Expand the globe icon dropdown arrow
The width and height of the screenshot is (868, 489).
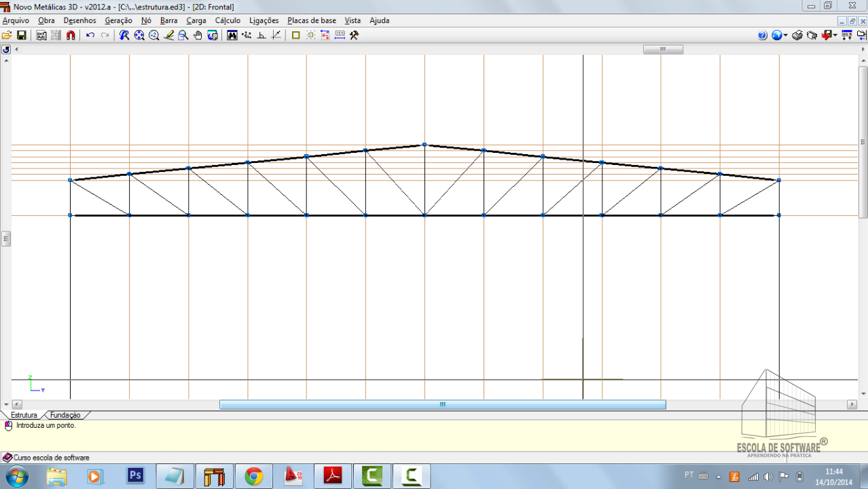click(x=786, y=35)
